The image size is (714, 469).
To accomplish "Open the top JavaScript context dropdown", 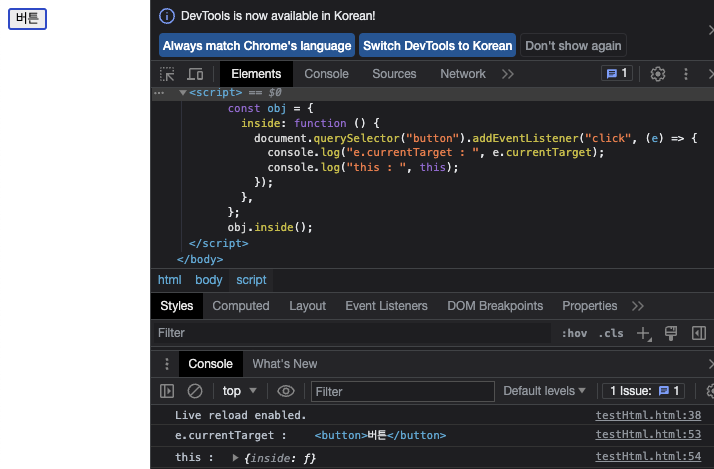I will tap(240, 391).
